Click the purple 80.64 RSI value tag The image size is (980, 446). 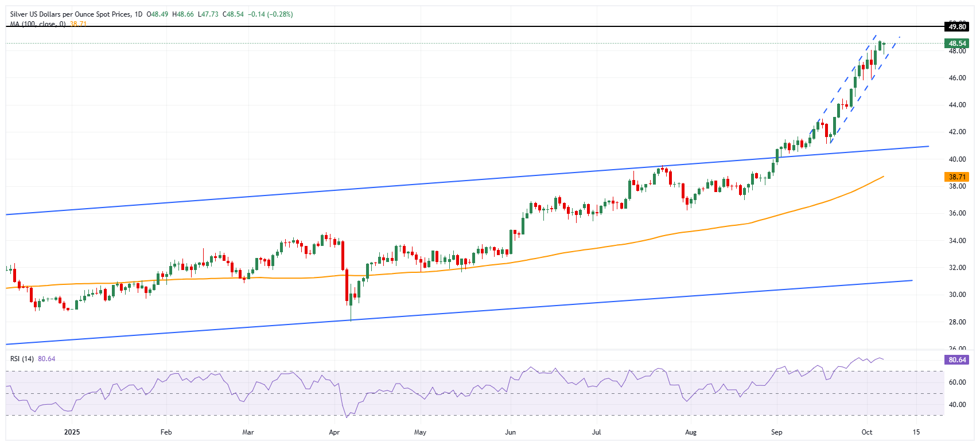(x=956, y=360)
